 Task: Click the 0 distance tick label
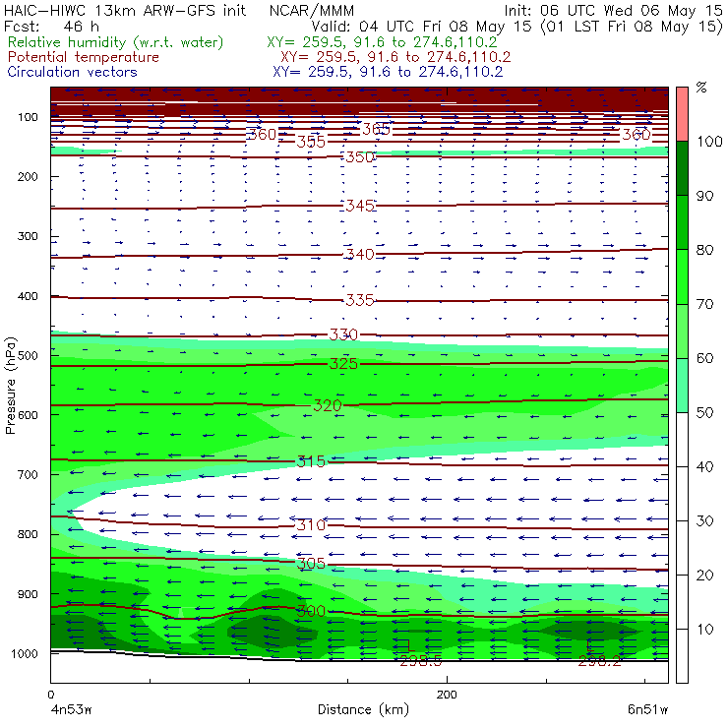[50, 695]
